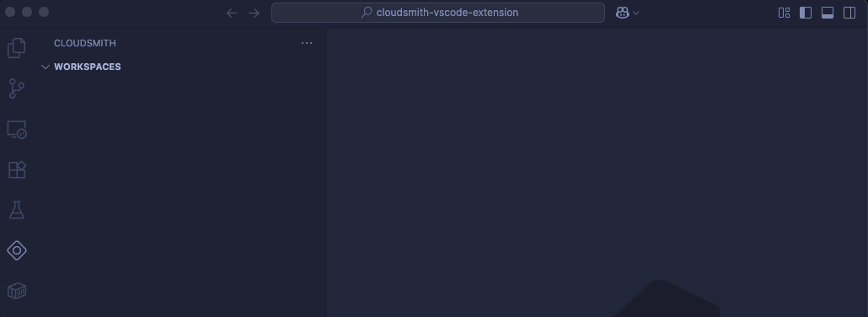The width and height of the screenshot is (868, 317).
Task: Go forward with the right arrow
Action: 255,13
